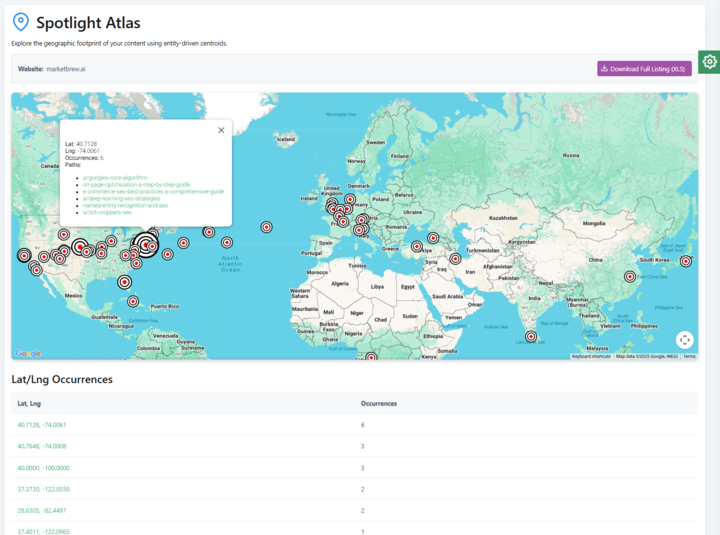Select the large Midwest US marker

click(80, 247)
